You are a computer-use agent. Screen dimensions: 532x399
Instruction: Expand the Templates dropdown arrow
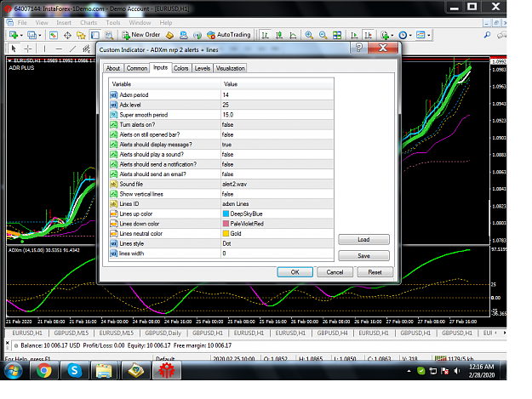[x=429, y=35]
